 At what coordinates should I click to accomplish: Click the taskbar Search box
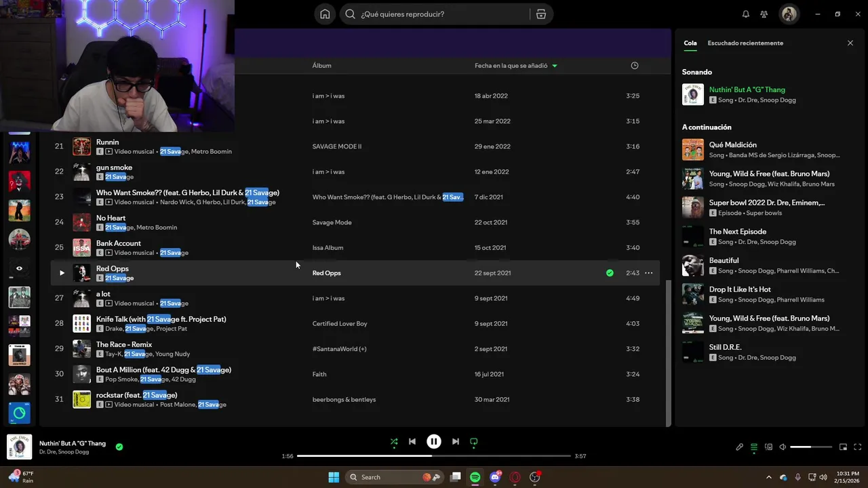[395, 477]
